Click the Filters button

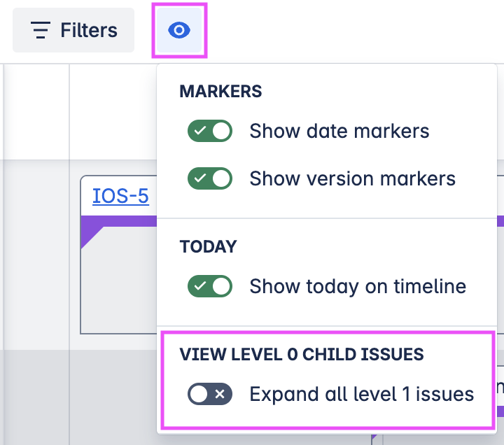point(73,31)
